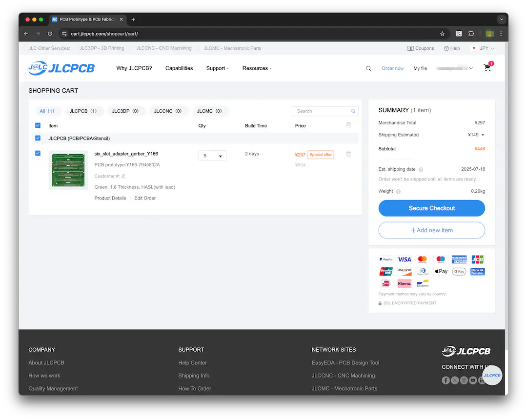Screen dimensions: 527x420
Task: Bookmark page with star icon
Action: (442, 34)
